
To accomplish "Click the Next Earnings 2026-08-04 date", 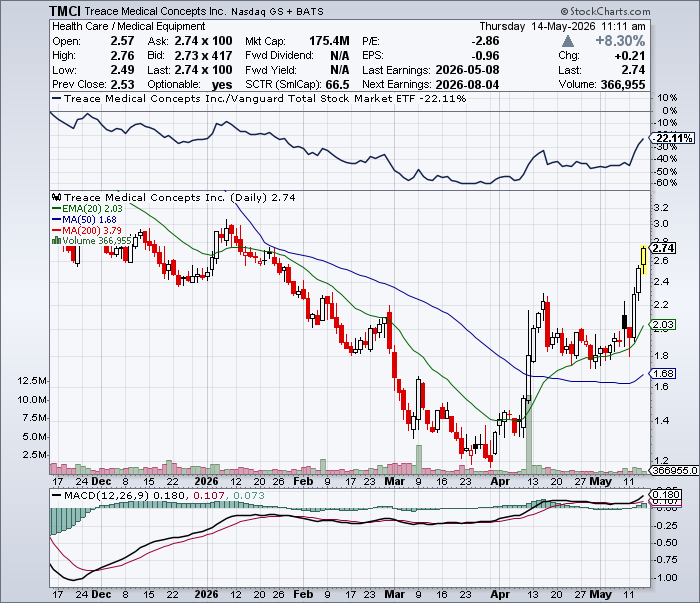I will click(467, 85).
